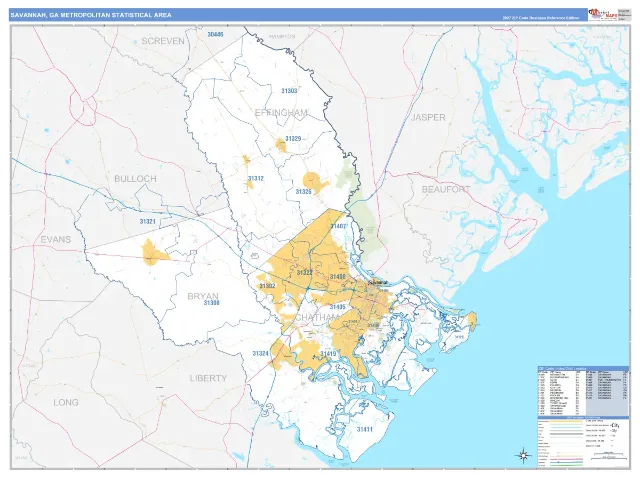This screenshot has height=480, width=640.
Task: Click ZIP code label 31408
Action: (338, 277)
